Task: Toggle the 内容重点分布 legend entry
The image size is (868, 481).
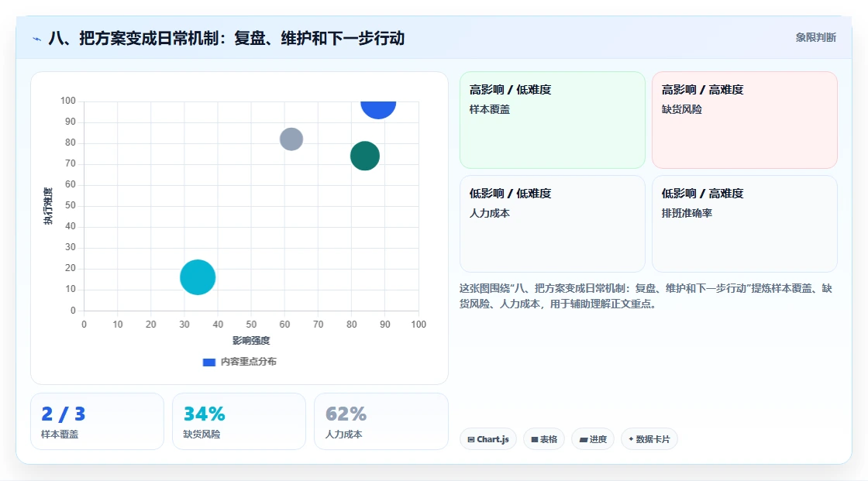Action: pyautogui.click(x=239, y=362)
